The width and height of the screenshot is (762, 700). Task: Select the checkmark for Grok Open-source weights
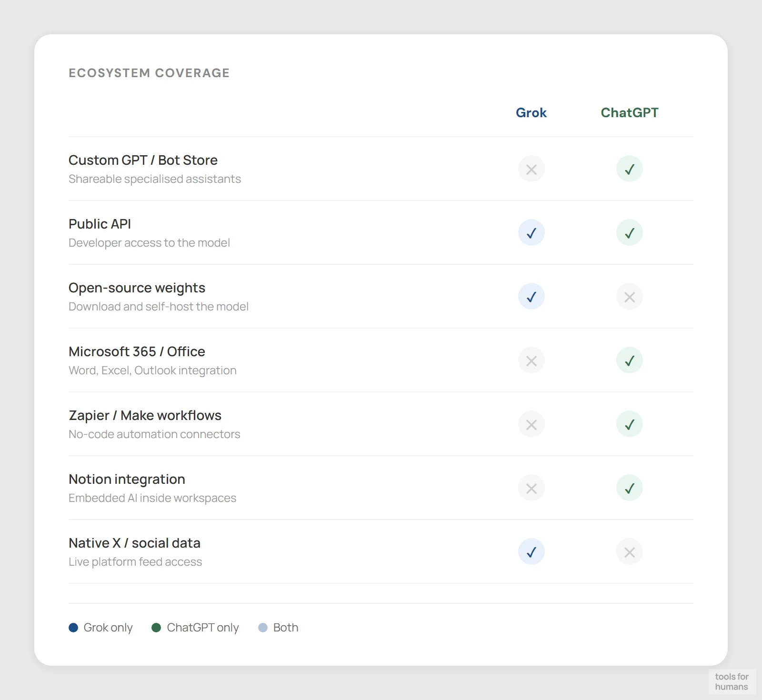click(531, 296)
